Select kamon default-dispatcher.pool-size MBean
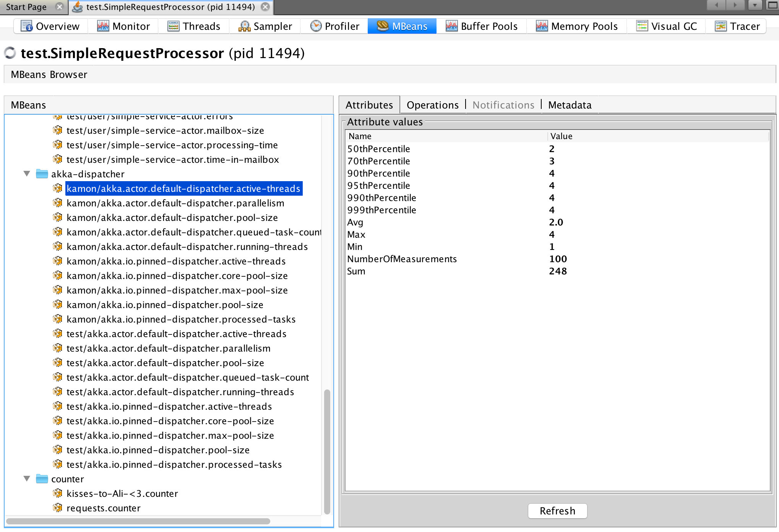The image size is (779, 532). (172, 218)
